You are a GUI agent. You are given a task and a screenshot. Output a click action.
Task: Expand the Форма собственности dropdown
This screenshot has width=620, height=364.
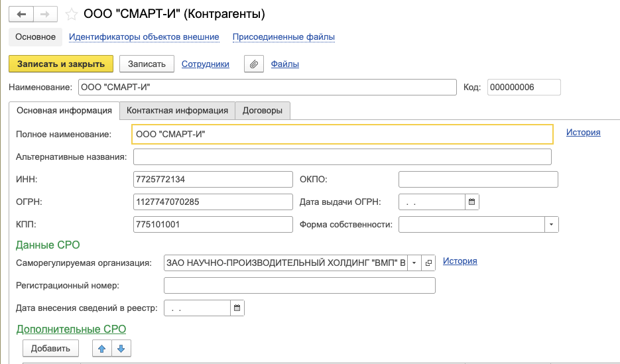point(551,225)
